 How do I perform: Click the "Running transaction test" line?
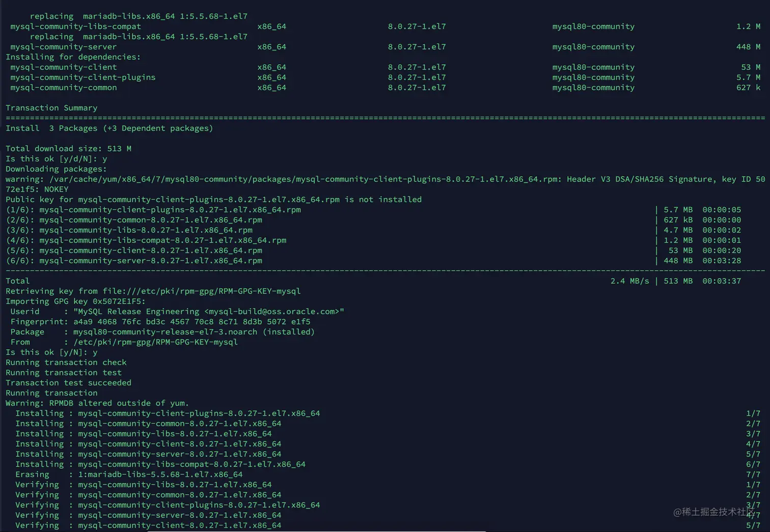tap(63, 373)
